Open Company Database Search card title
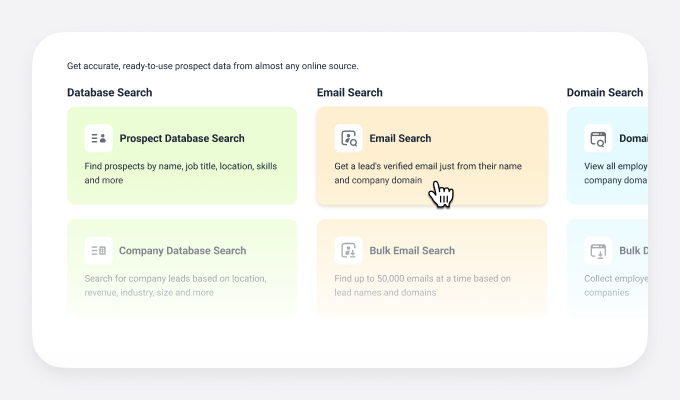The width and height of the screenshot is (680, 400). (x=182, y=251)
